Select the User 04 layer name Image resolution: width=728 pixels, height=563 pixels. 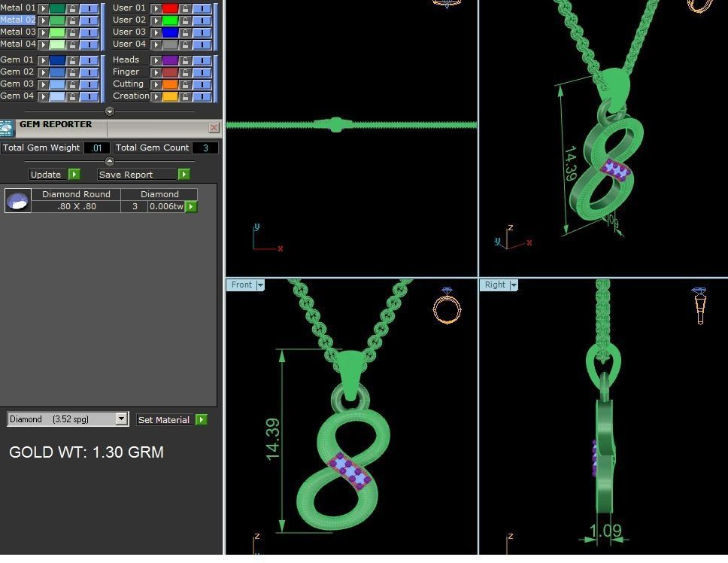(x=129, y=44)
